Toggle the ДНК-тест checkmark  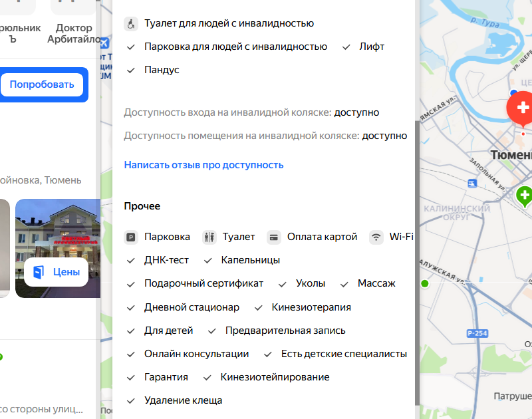(x=131, y=260)
